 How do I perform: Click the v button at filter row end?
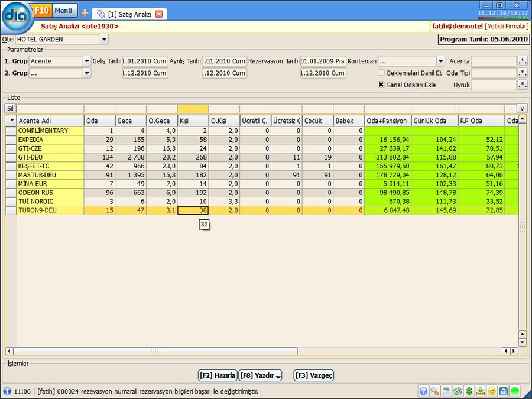(522, 108)
